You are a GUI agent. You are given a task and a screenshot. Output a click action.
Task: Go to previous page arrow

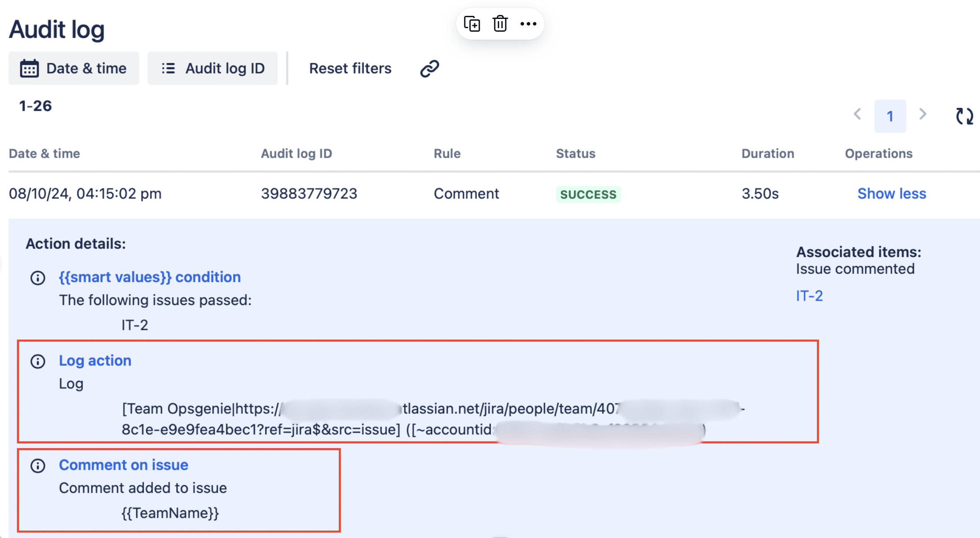point(857,114)
